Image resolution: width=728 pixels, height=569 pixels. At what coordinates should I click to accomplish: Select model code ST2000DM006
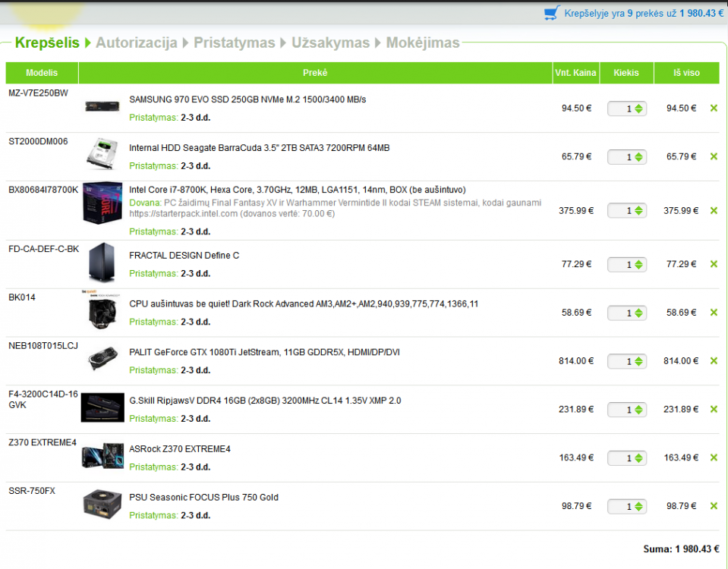pos(38,141)
